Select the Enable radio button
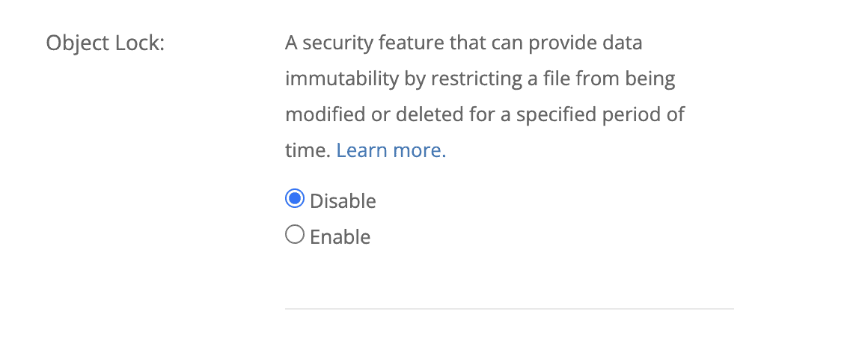 [295, 236]
